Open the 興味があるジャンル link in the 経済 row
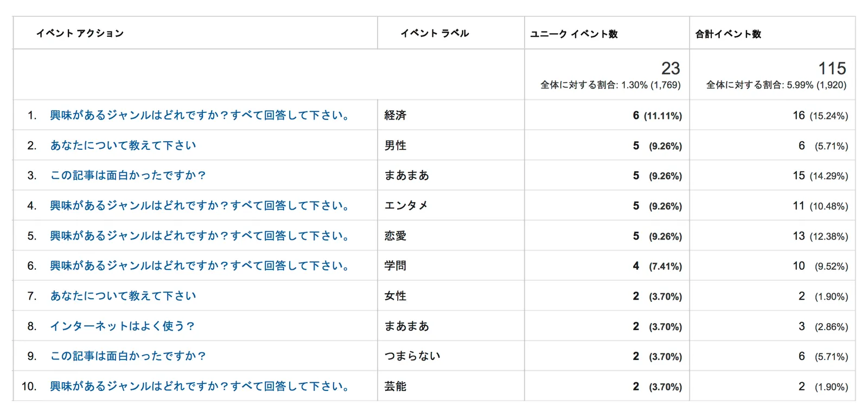This screenshot has width=868, height=417. coord(200,115)
